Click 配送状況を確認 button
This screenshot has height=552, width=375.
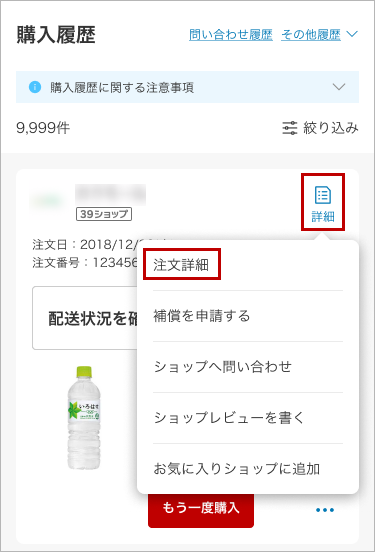point(85,318)
